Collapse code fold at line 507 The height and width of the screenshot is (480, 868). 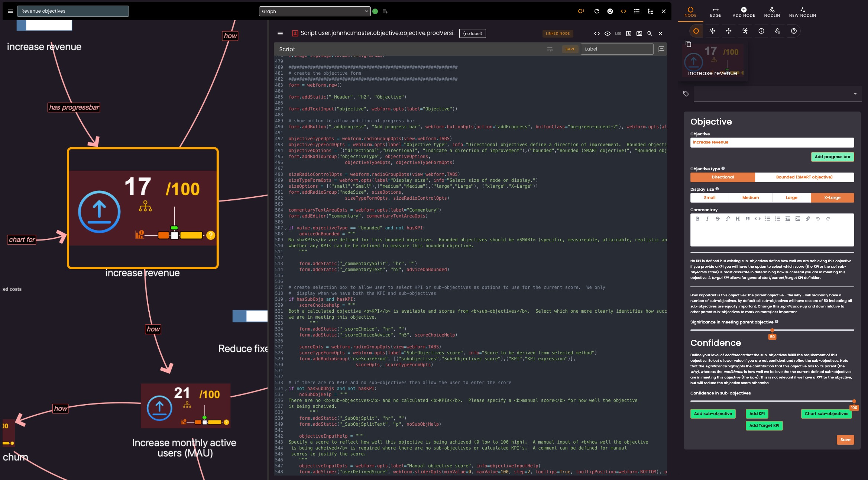click(286, 228)
